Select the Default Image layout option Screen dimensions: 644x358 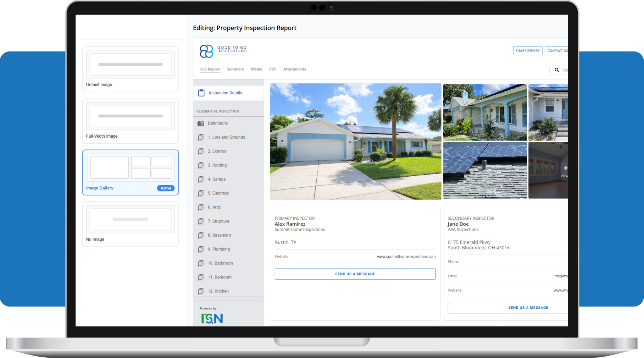tap(130, 69)
